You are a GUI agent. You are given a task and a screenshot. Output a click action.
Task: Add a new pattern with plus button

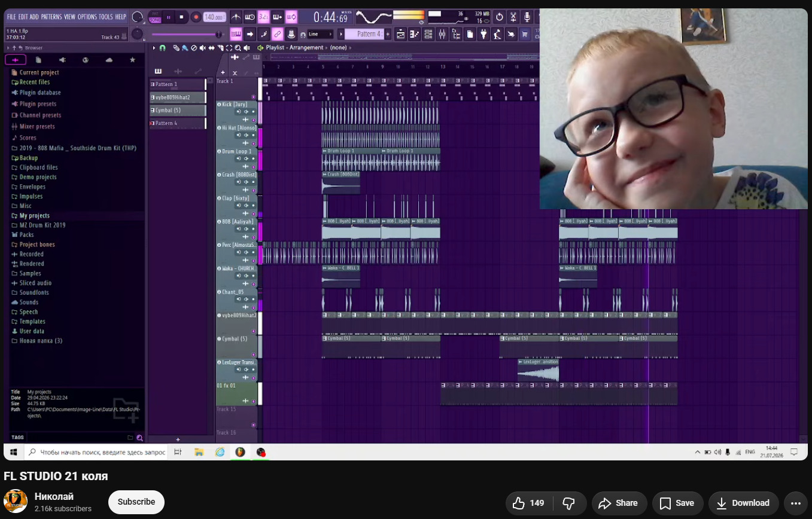coord(388,34)
